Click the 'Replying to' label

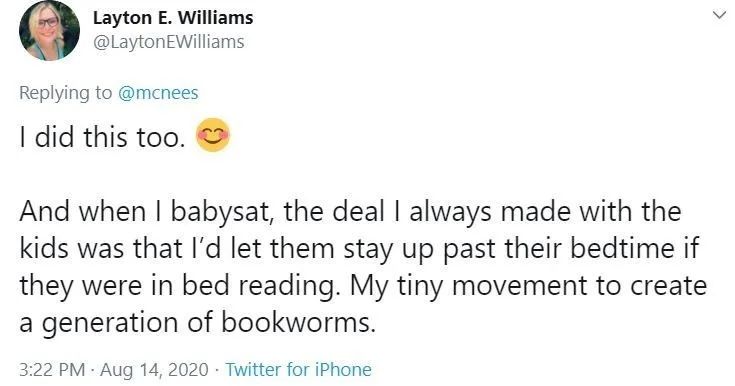point(66,93)
